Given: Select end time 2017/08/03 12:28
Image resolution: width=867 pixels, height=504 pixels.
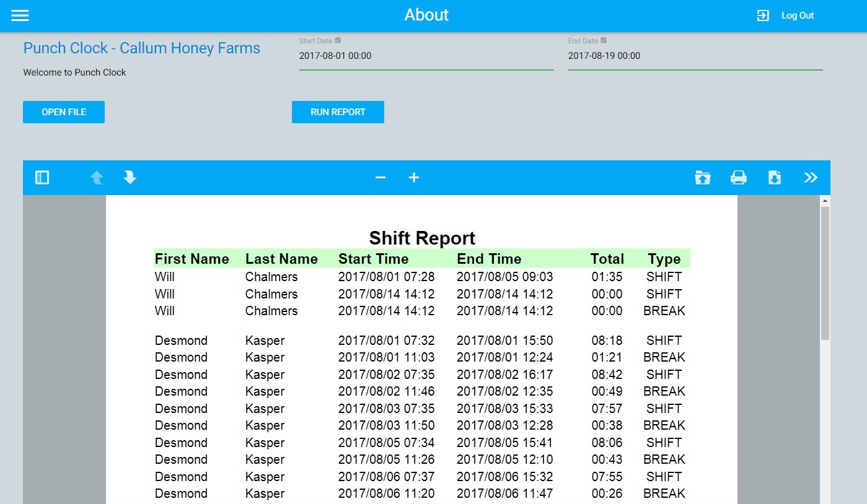Looking at the screenshot, I should [505, 425].
